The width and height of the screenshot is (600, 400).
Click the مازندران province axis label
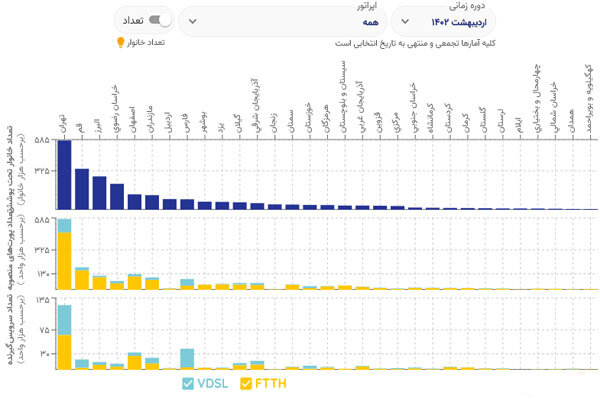tap(151, 118)
